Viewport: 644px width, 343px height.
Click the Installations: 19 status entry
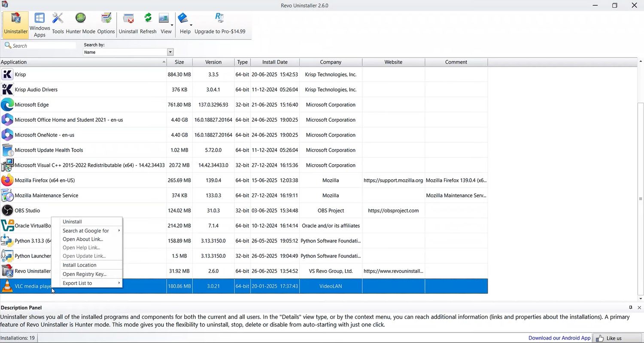coord(18,338)
